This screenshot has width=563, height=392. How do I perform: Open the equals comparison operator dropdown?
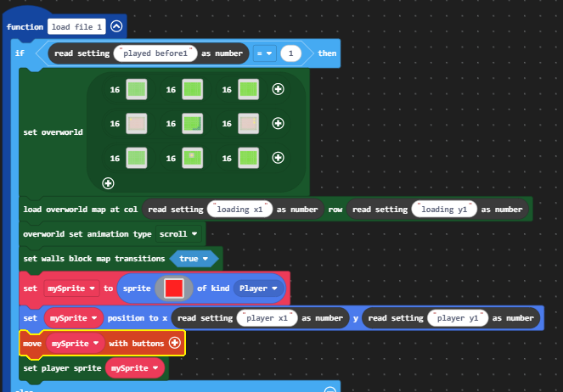click(x=264, y=53)
